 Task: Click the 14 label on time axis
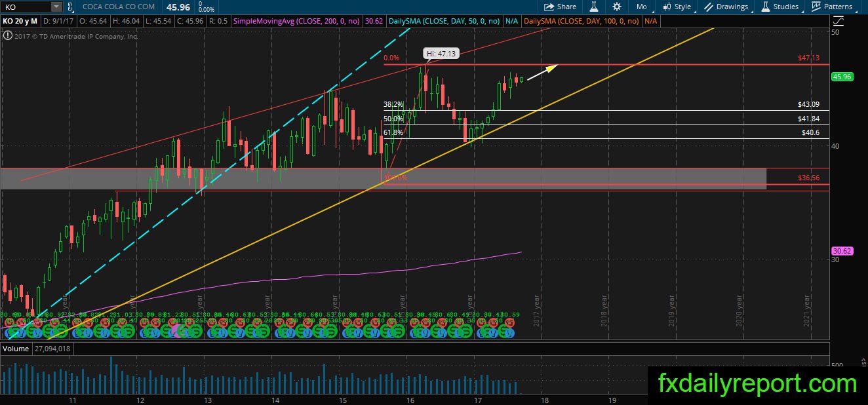click(275, 399)
